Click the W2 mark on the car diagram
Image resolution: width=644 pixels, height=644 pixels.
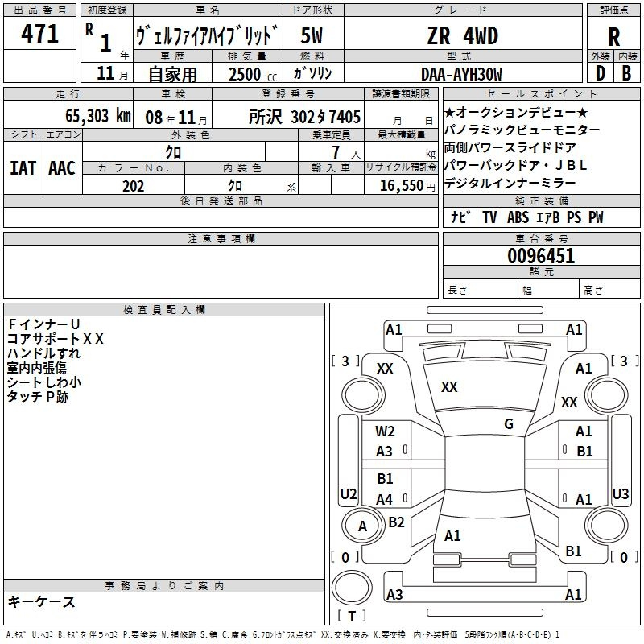385,431
